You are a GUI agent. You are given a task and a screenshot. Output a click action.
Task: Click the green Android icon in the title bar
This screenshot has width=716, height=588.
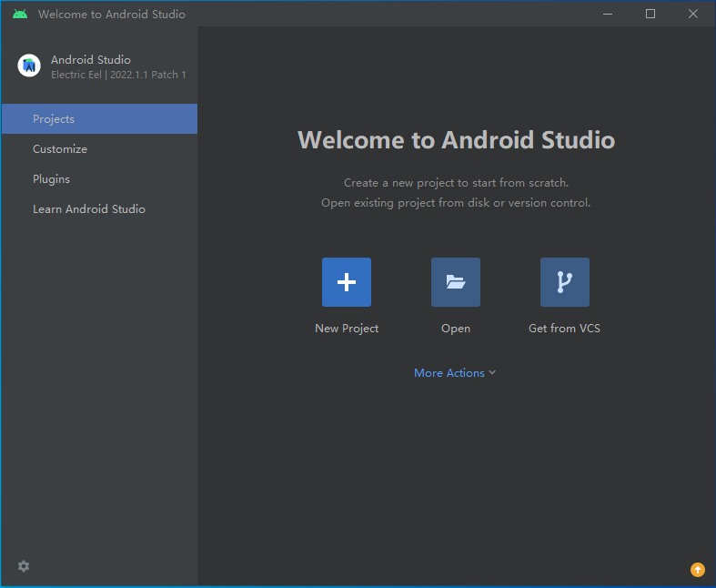pos(20,15)
